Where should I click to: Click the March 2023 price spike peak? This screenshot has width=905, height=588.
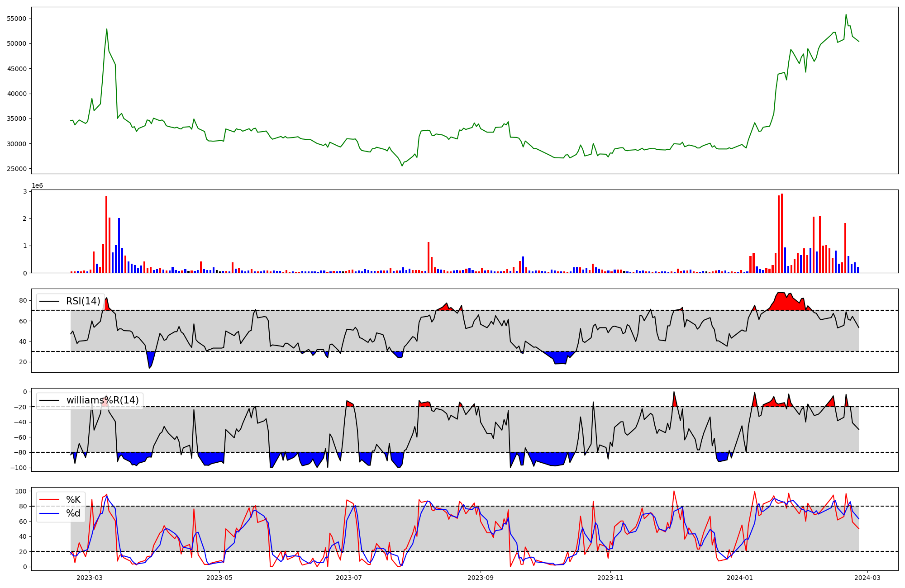pyautogui.click(x=107, y=29)
